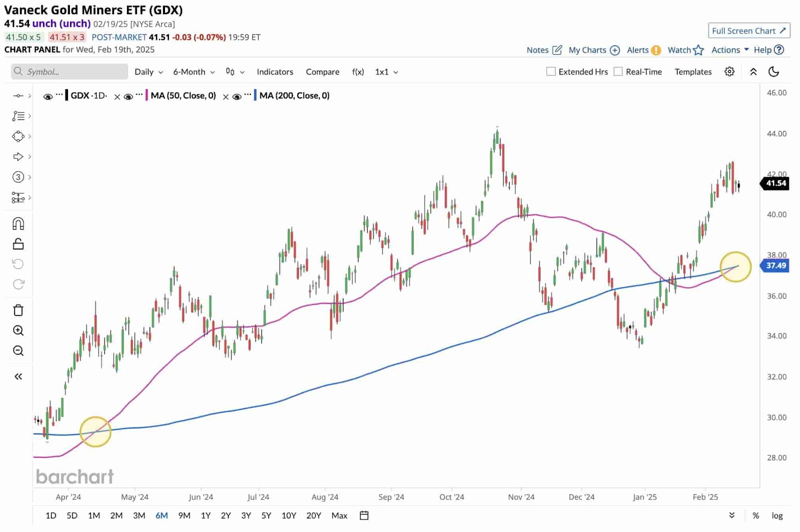Click the 37.49 moving average price label

tap(774, 265)
